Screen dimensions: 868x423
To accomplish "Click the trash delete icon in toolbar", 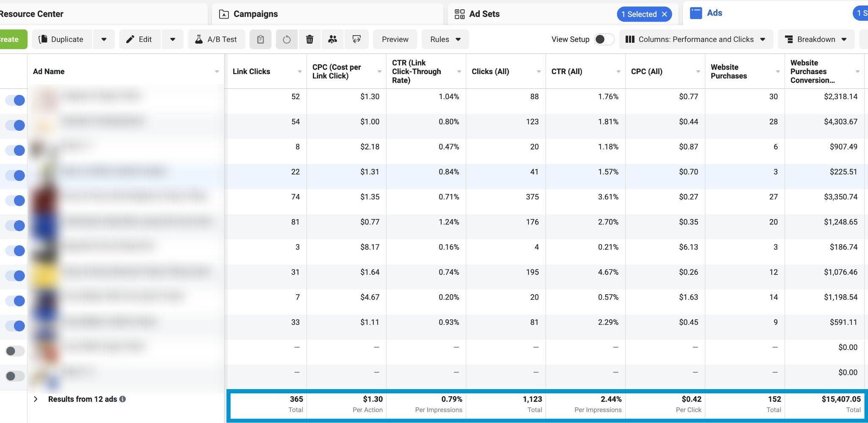I will (x=309, y=39).
